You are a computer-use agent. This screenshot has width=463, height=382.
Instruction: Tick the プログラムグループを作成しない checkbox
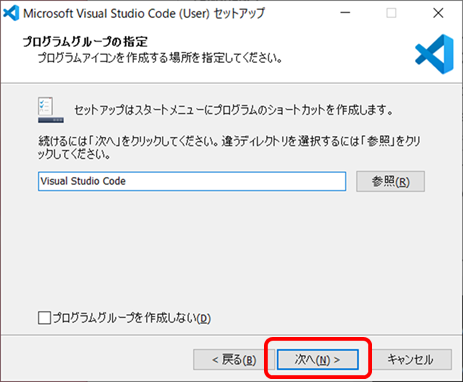(x=44, y=318)
